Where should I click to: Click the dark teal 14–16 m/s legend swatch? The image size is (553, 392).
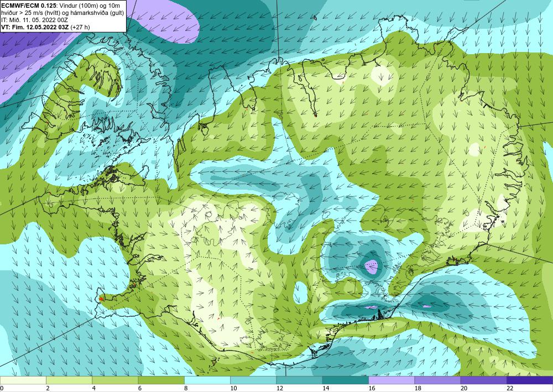click(x=346, y=380)
